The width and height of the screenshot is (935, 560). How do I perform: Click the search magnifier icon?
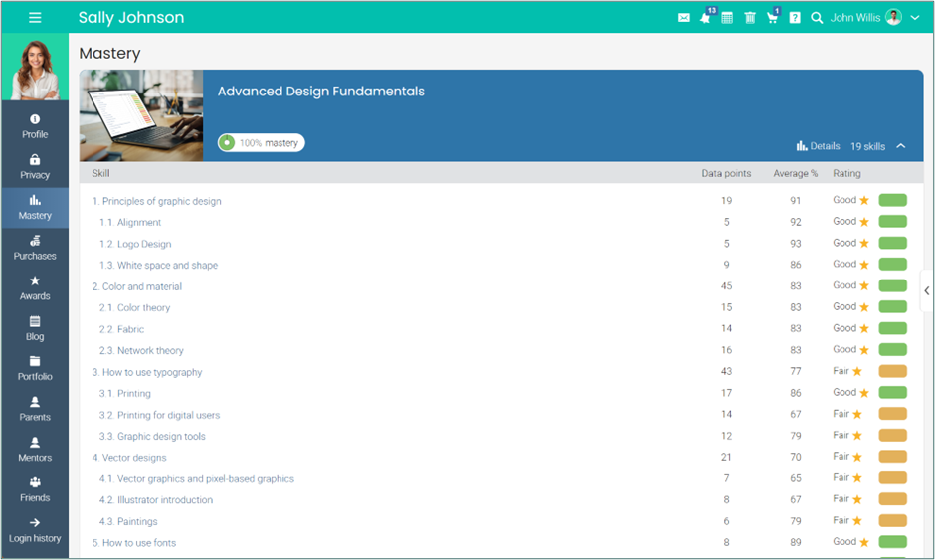pyautogui.click(x=817, y=18)
